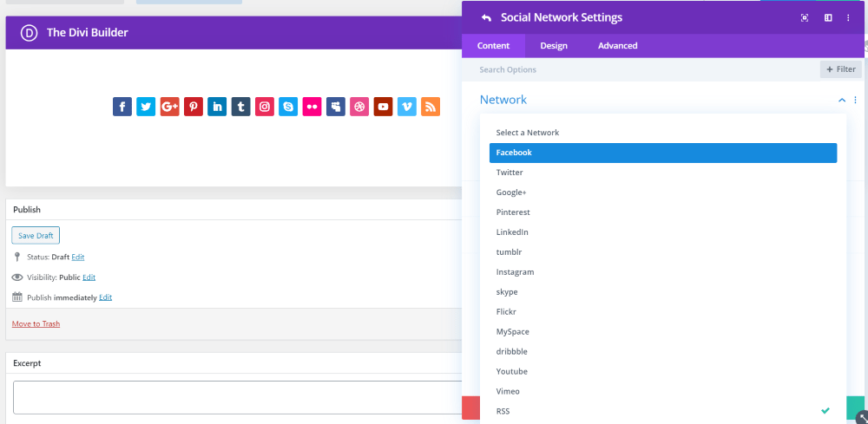The width and height of the screenshot is (868, 424).
Task: Click the LinkedIn social icon
Action: [x=217, y=107]
